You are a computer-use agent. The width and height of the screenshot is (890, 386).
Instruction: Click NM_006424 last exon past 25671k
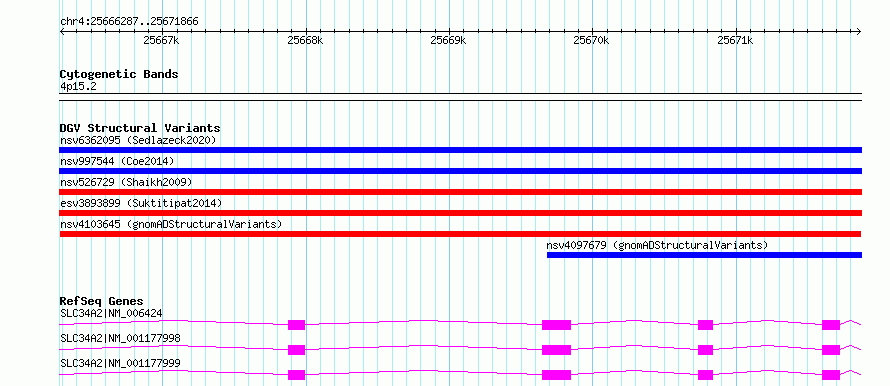coord(831,325)
